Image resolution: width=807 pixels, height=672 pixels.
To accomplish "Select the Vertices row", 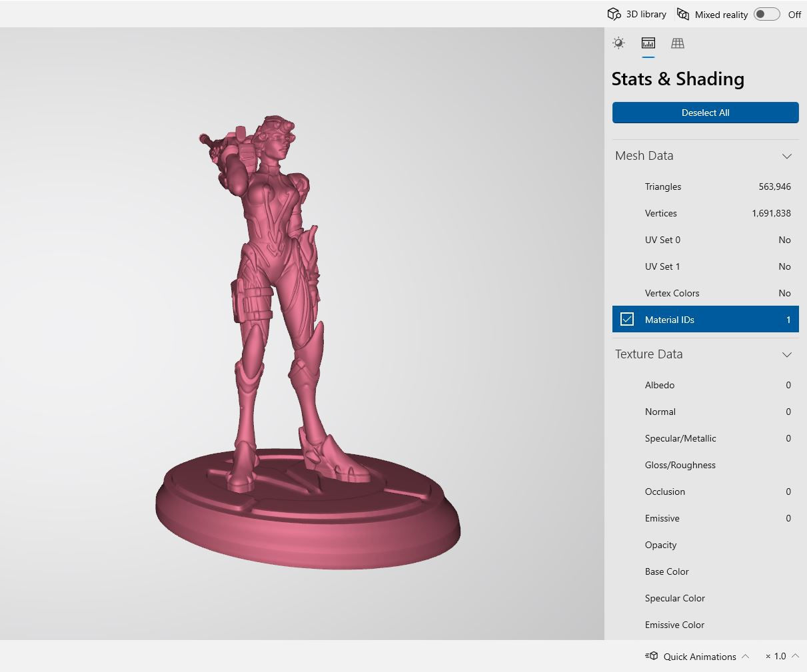I will point(705,213).
